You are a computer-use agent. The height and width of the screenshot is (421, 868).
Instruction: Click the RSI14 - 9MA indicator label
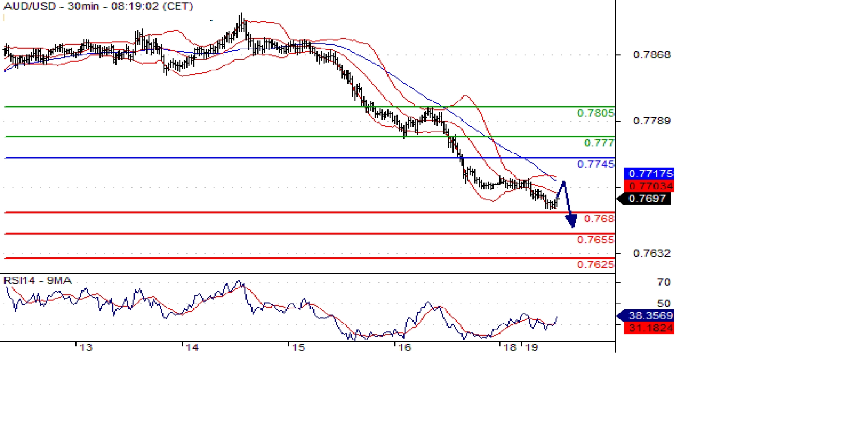(38, 280)
